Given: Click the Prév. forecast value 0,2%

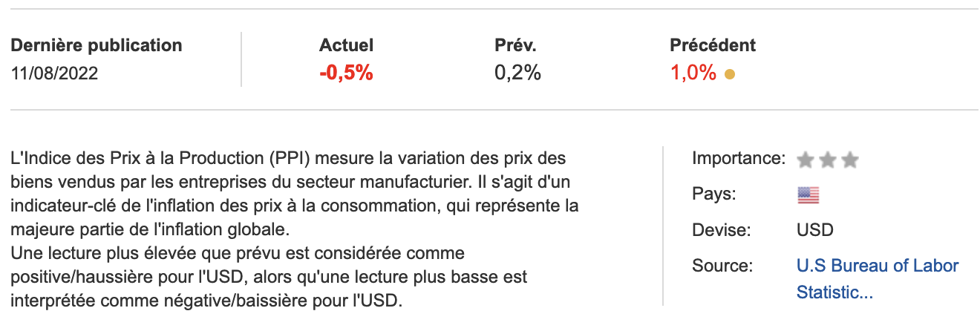Looking at the screenshot, I should [517, 73].
